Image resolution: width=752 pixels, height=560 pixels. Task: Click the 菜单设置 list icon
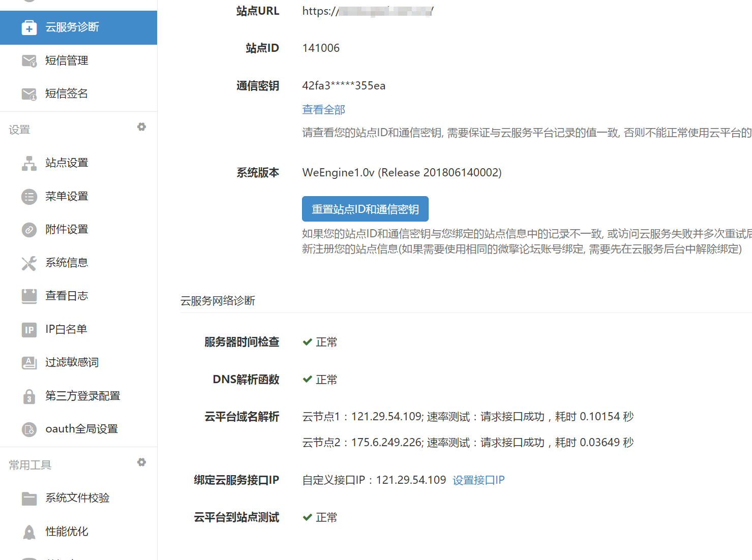pos(29,197)
